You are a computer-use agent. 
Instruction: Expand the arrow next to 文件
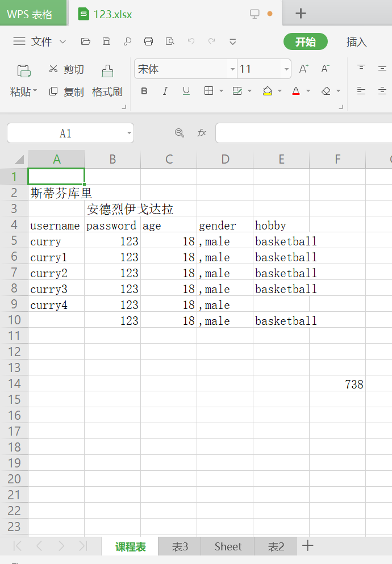point(62,41)
